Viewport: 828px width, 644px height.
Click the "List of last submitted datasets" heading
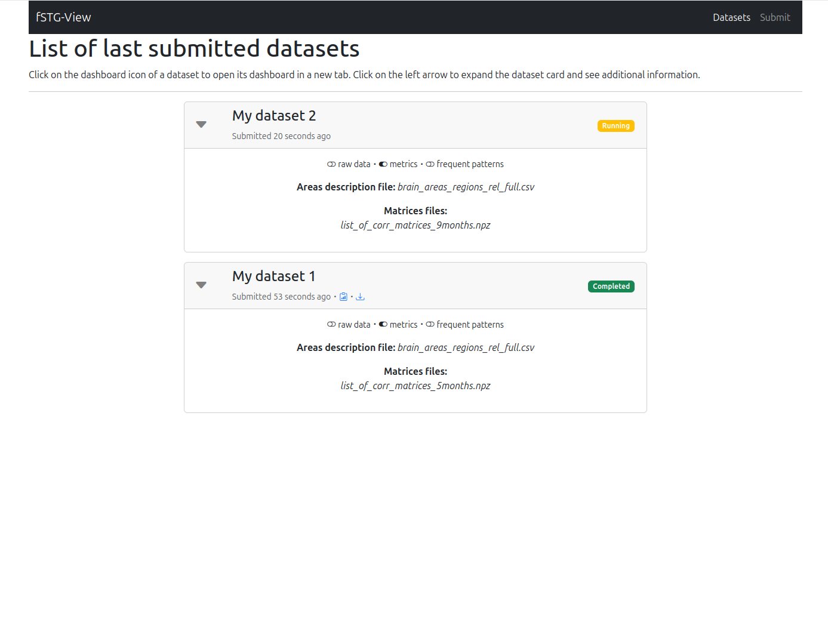[194, 48]
